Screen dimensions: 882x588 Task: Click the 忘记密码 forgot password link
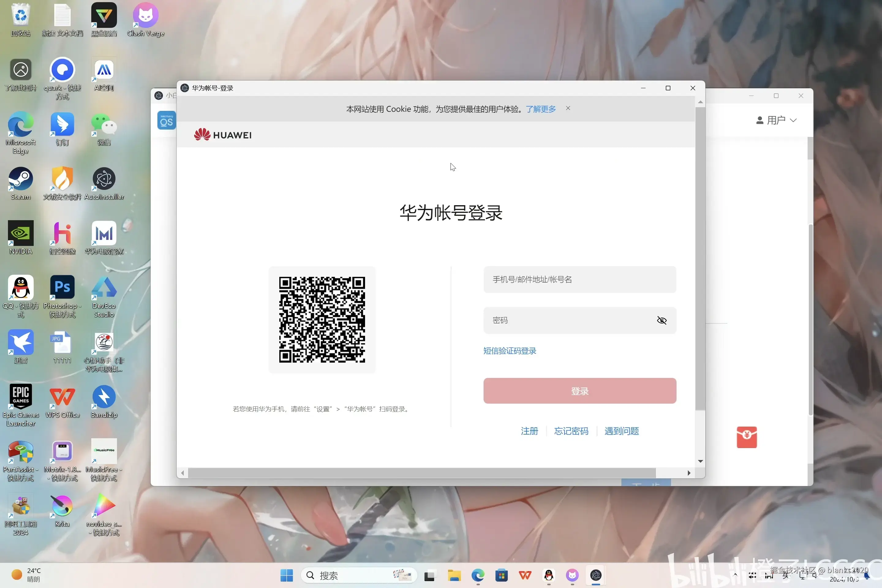point(571,431)
